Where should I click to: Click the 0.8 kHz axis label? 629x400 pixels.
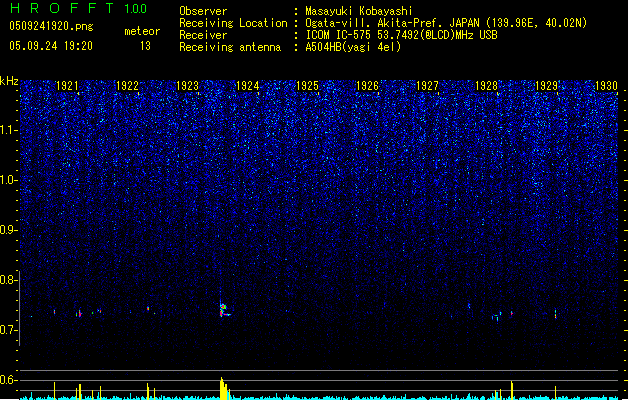click(x=8, y=280)
